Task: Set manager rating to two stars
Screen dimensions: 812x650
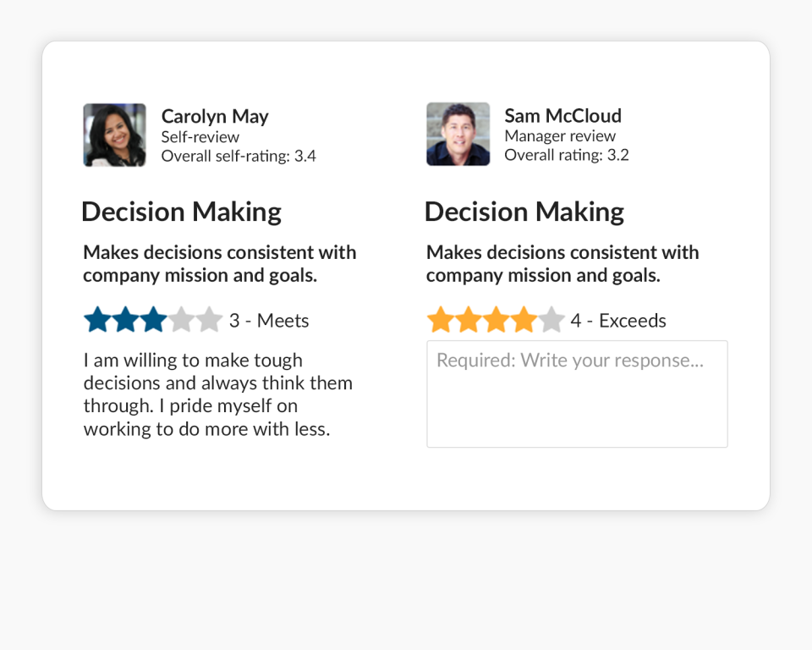Action: [469, 320]
